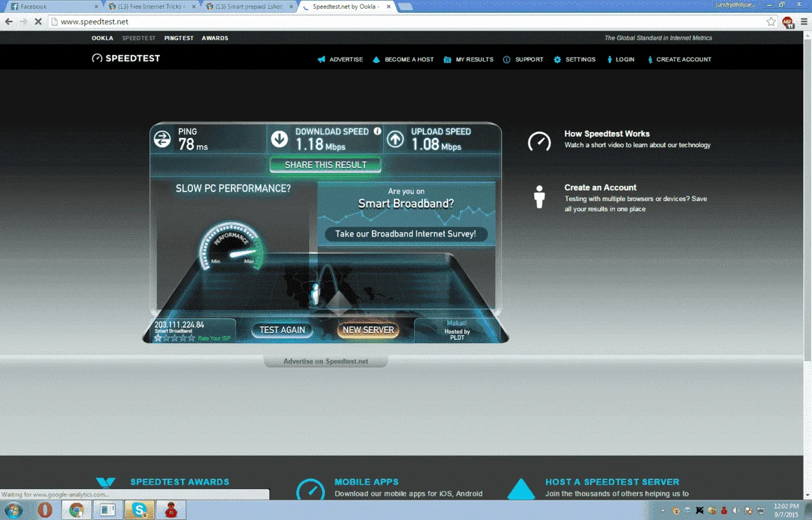Click the AdBlock Plus extension icon
This screenshot has height=520, width=812.
[788, 22]
